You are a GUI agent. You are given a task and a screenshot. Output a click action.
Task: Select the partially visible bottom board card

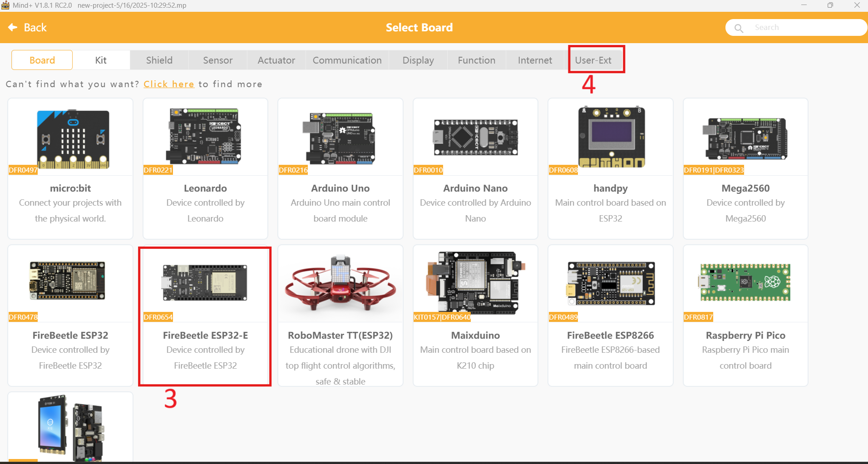pos(70,427)
